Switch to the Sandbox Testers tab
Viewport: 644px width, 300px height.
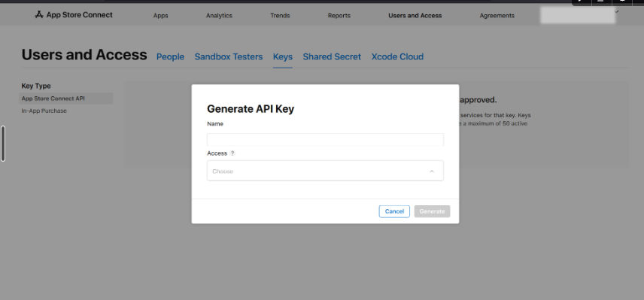pos(229,56)
